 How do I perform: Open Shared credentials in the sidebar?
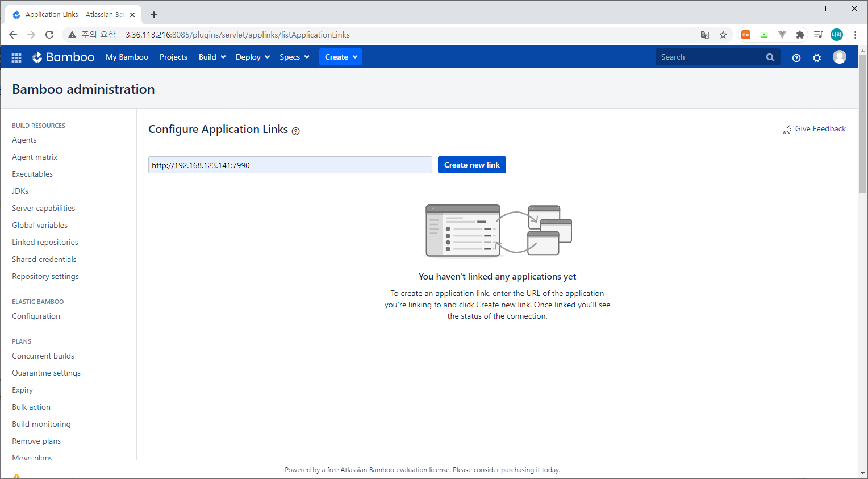tap(44, 259)
